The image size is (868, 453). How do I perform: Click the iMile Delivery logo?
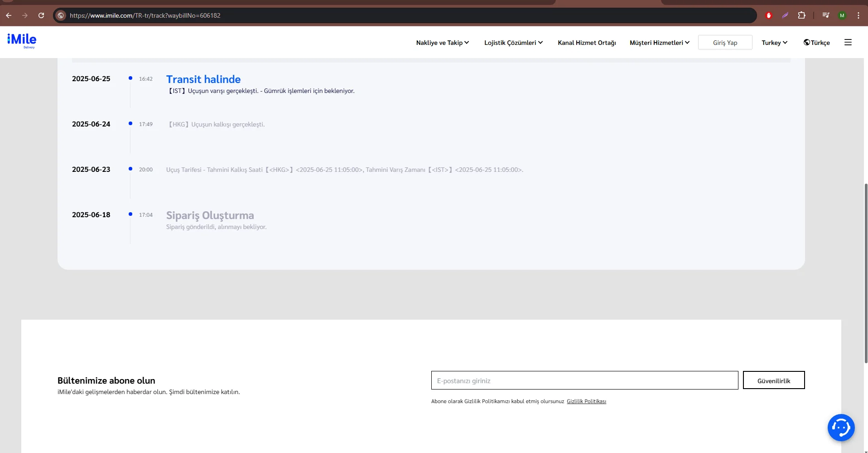tap(22, 41)
